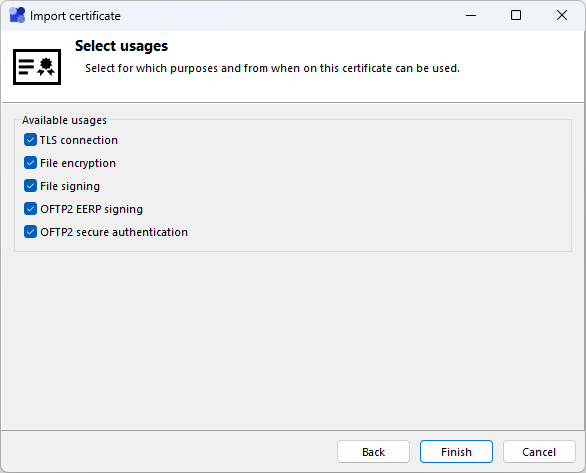Viewport: 586px width, 473px height.
Task: Click the application logo in title bar
Action: click(x=17, y=15)
